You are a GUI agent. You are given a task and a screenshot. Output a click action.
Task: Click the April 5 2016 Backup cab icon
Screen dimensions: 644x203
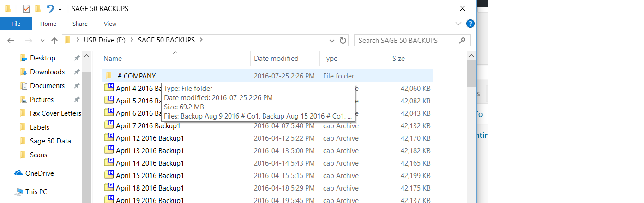[109, 101]
